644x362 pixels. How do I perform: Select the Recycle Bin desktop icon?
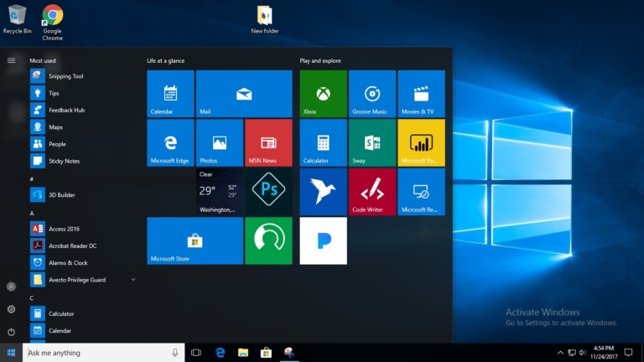[18, 19]
